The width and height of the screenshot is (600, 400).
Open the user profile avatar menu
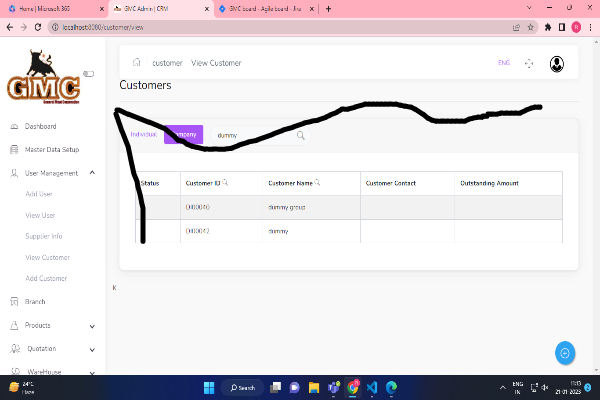pos(557,63)
